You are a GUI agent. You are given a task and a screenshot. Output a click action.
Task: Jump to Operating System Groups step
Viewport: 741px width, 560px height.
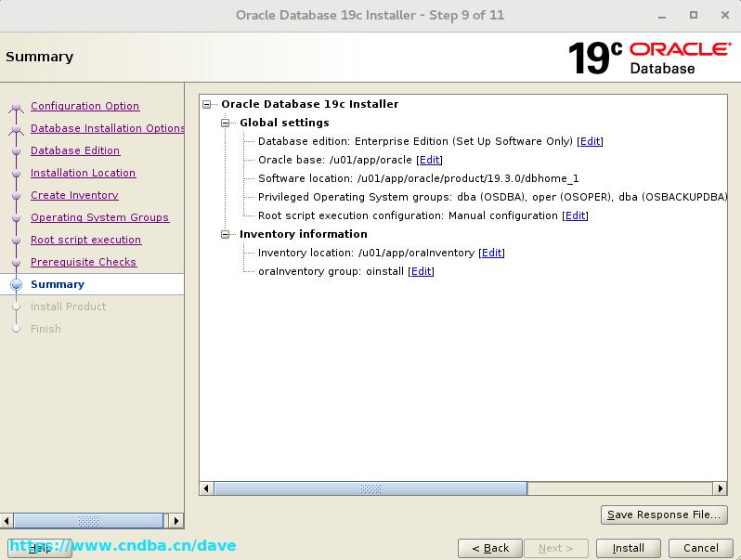(99, 217)
